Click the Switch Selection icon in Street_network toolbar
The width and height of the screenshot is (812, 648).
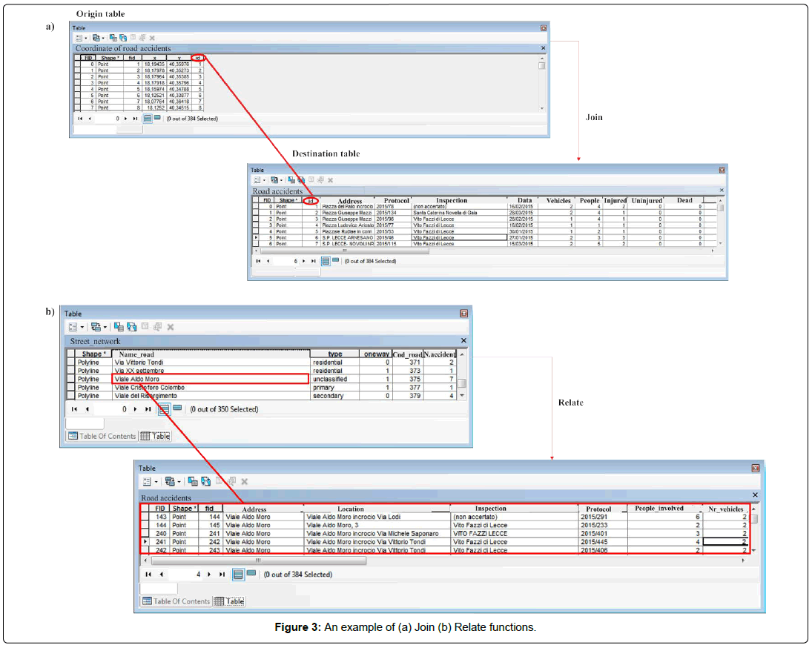(132, 326)
